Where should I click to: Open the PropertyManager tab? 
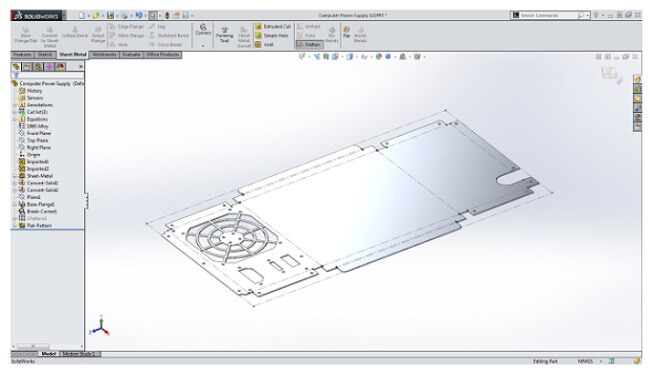tap(27, 67)
